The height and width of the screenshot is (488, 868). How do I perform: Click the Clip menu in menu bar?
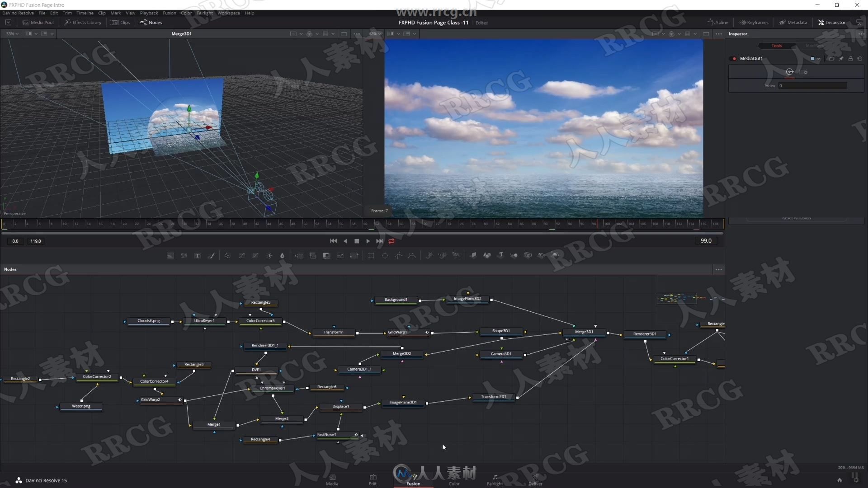pyautogui.click(x=101, y=13)
